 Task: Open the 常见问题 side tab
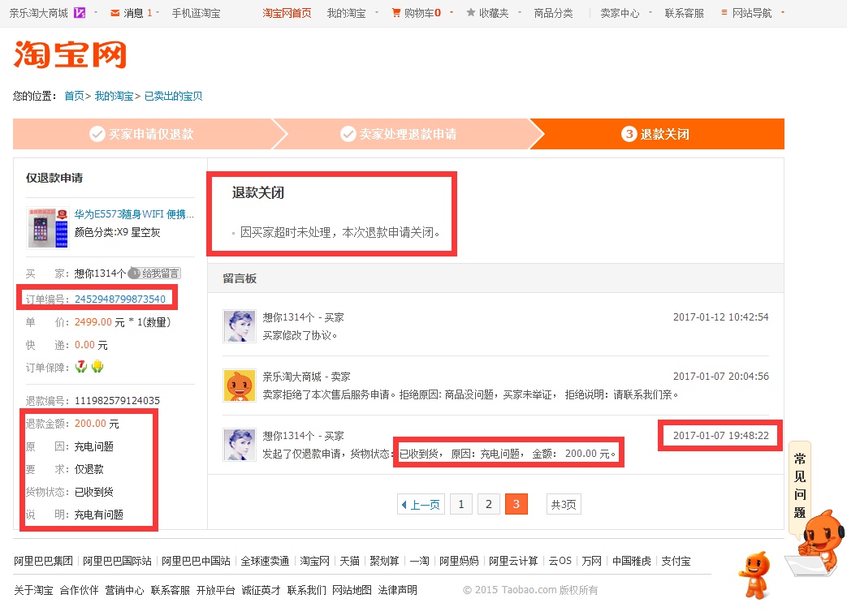(x=800, y=486)
